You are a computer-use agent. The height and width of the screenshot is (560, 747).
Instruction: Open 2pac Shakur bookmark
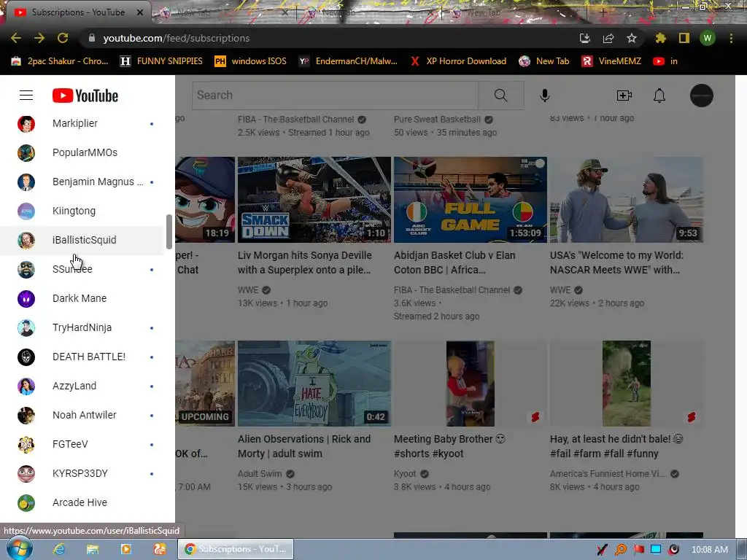(60, 61)
